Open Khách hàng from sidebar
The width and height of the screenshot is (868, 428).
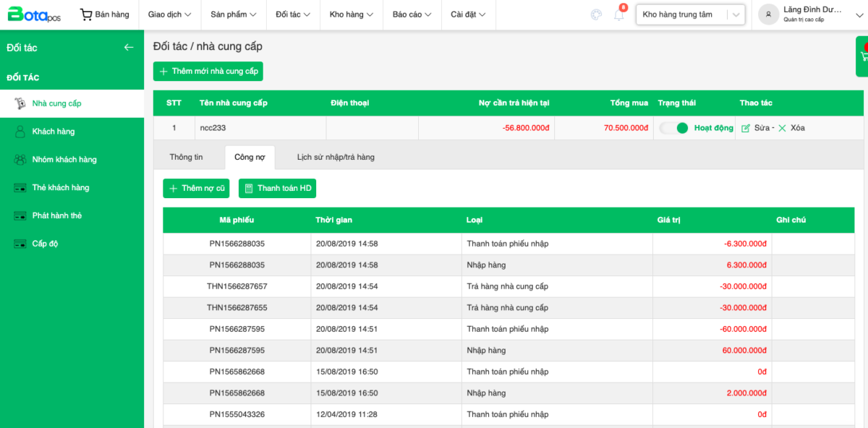click(53, 132)
